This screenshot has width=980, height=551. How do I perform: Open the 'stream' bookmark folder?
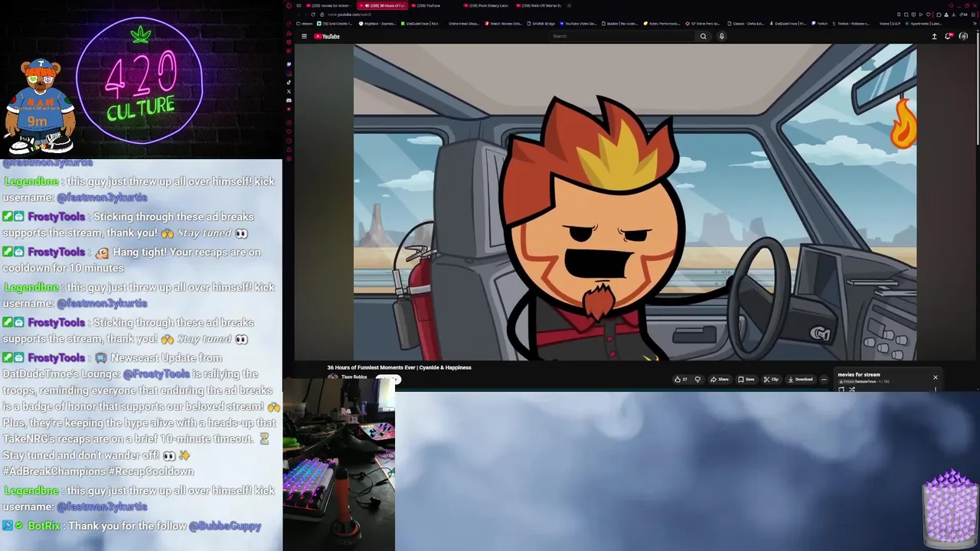point(305,24)
